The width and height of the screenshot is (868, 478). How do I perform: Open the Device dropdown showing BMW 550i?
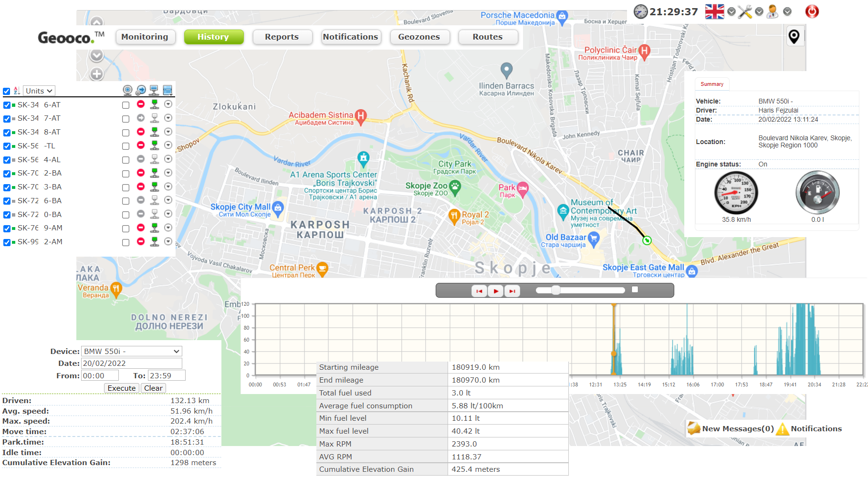click(x=131, y=351)
